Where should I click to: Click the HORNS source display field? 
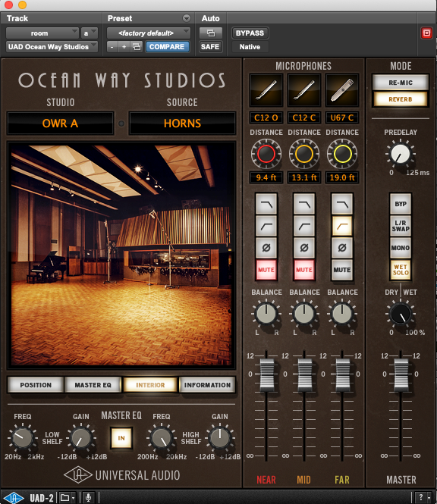tap(182, 124)
